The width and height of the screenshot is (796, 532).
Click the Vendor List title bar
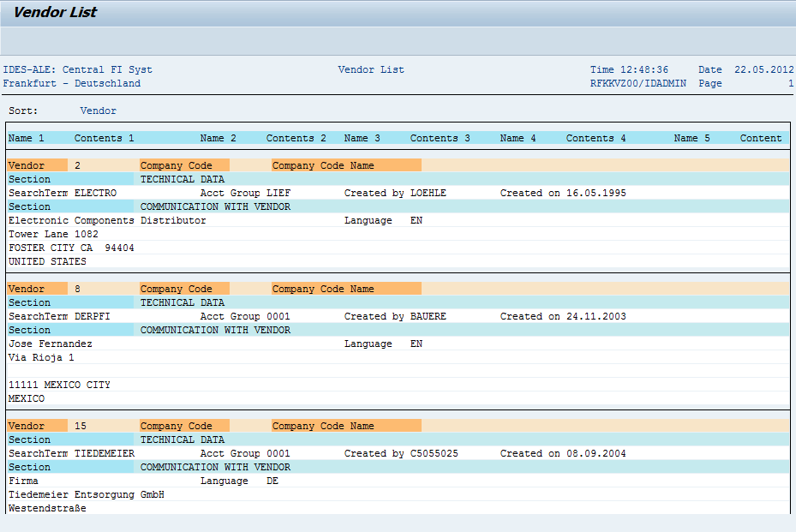[x=54, y=12]
